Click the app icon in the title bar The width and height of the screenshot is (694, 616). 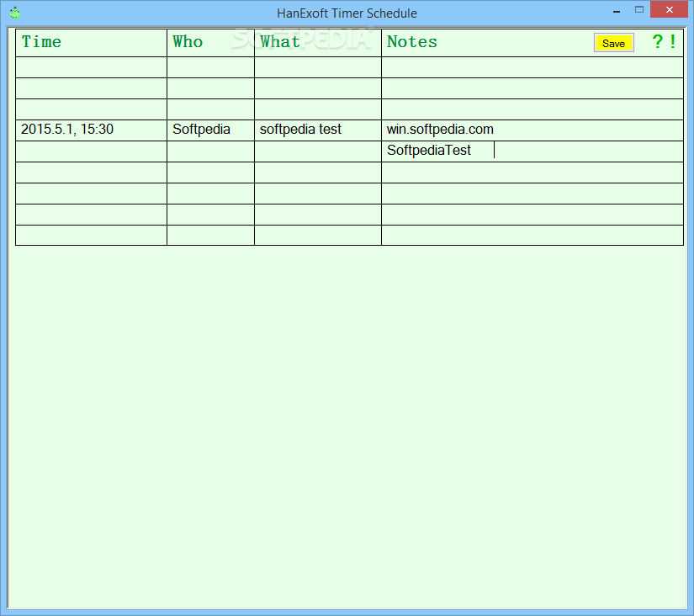pyautogui.click(x=15, y=13)
